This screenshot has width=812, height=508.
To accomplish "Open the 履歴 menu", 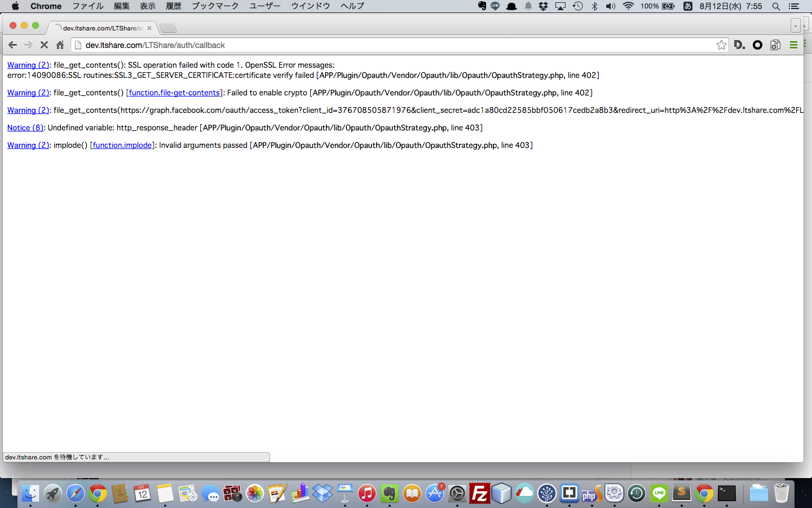I will [174, 6].
